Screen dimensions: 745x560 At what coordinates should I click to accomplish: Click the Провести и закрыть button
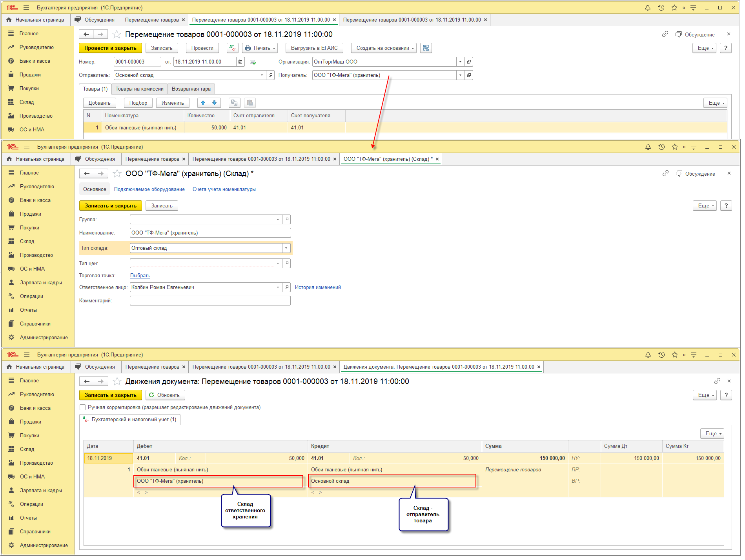click(x=110, y=48)
